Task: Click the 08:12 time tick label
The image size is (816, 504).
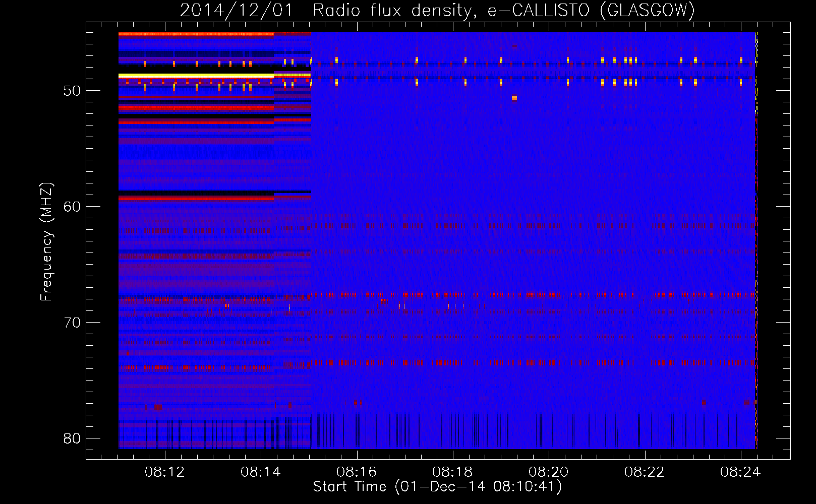Action: (165, 472)
